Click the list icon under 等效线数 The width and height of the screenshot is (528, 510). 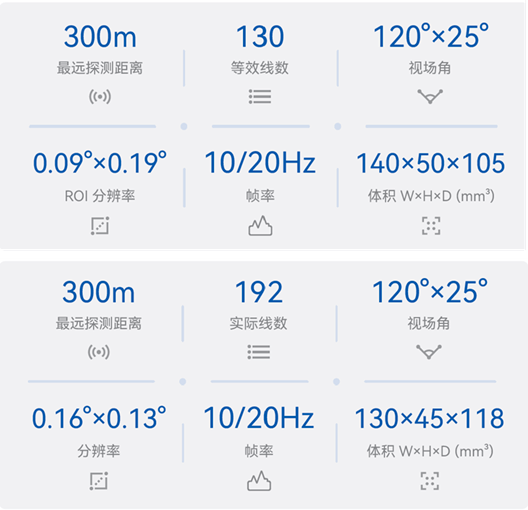pyautogui.click(x=260, y=97)
